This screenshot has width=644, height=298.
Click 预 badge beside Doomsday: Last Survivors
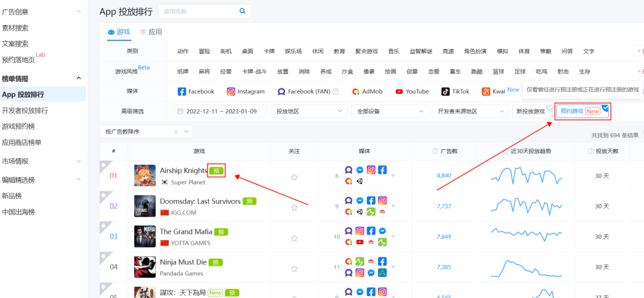click(x=250, y=201)
